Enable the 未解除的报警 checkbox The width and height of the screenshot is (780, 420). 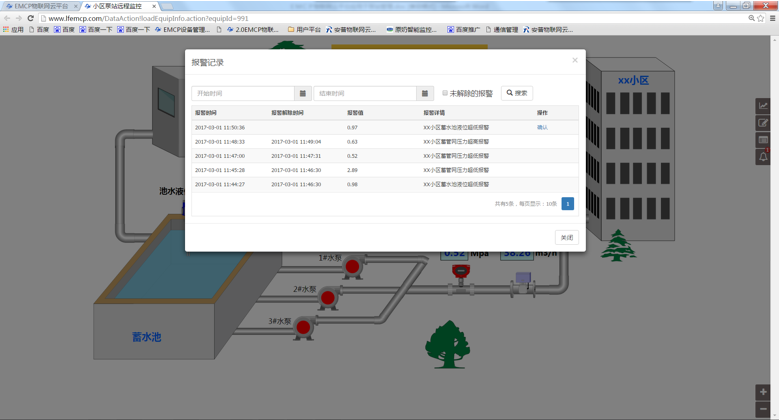point(445,93)
